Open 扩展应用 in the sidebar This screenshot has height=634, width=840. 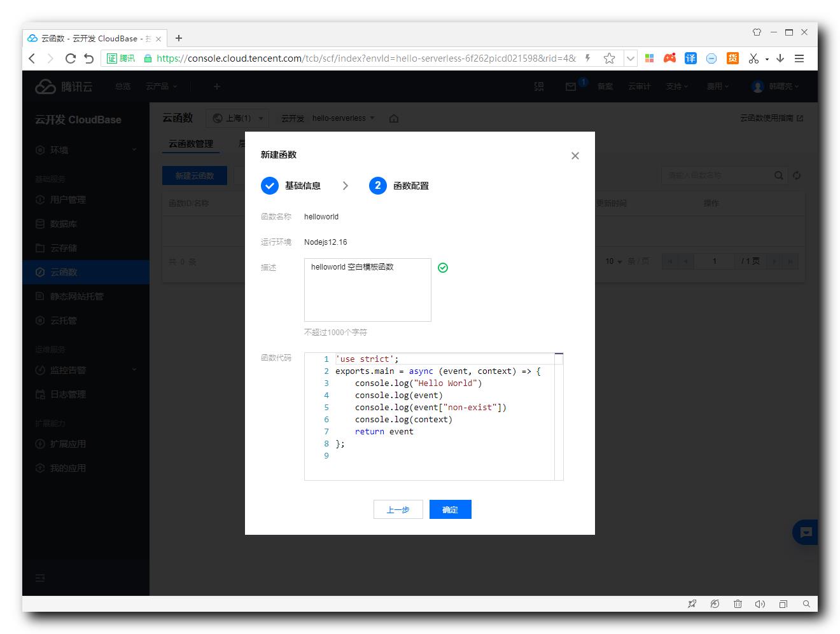(86, 444)
